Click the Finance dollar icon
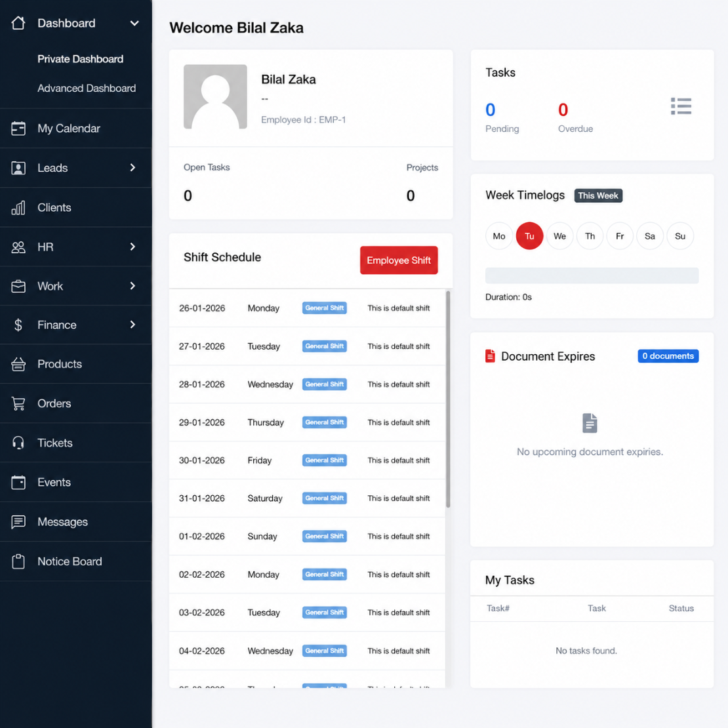This screenshot has width=728, height=728. coord(18,325)
